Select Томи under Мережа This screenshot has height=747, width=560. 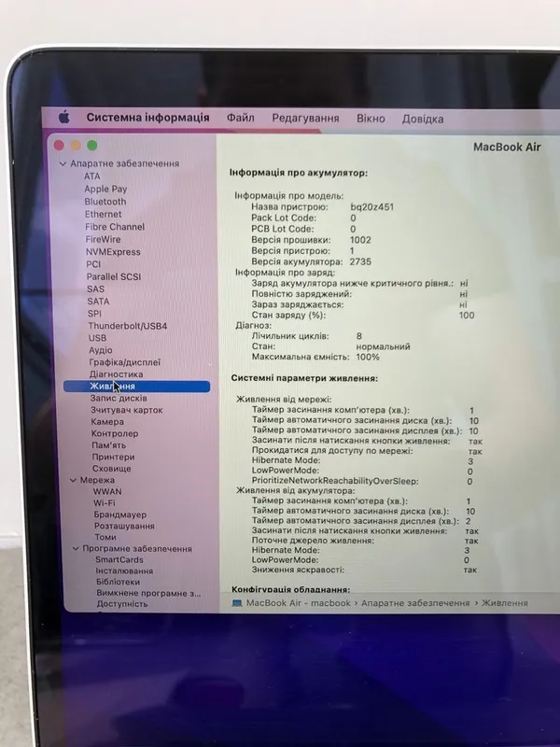105,538
